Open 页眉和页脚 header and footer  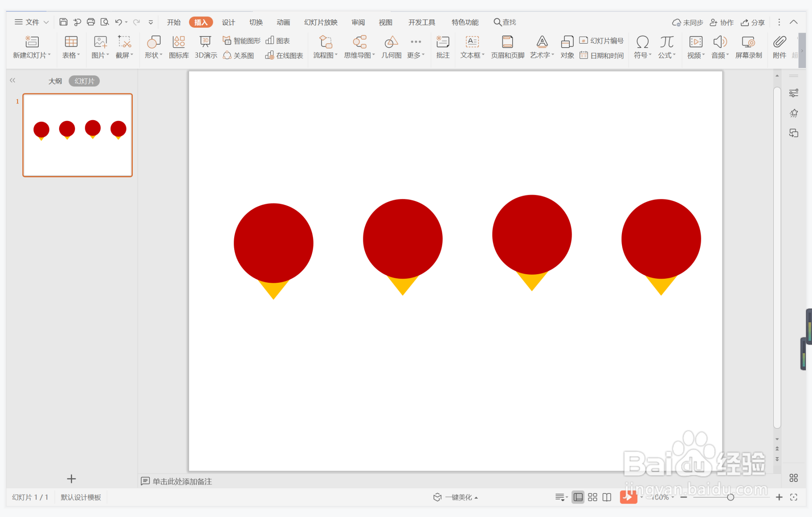[x=507, y=47]
